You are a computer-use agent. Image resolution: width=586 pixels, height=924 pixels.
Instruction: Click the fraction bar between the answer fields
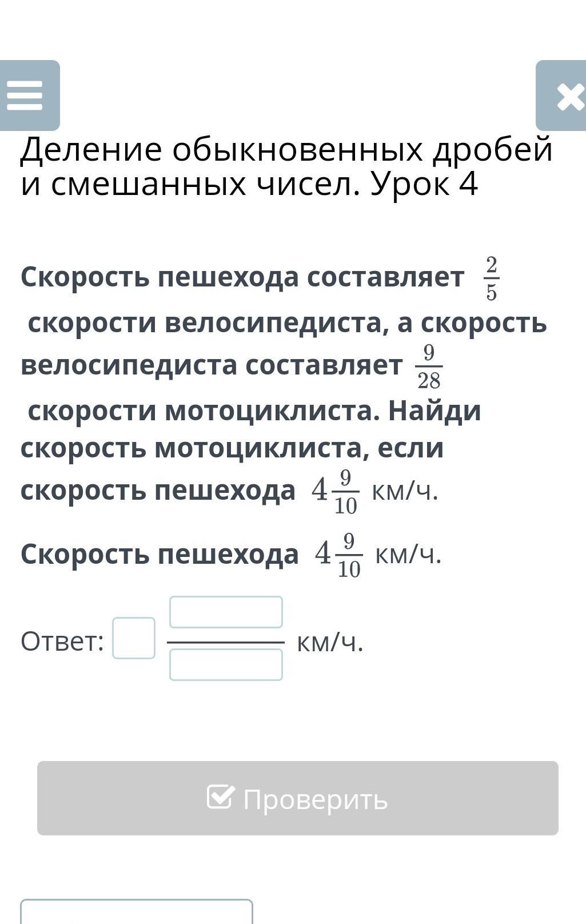click(x=226, y=642)
